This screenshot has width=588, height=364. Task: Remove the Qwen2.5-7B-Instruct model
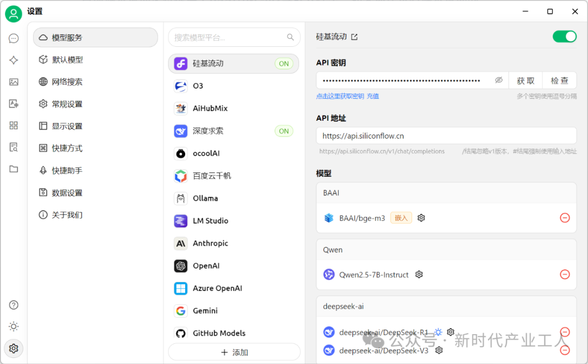565,274
